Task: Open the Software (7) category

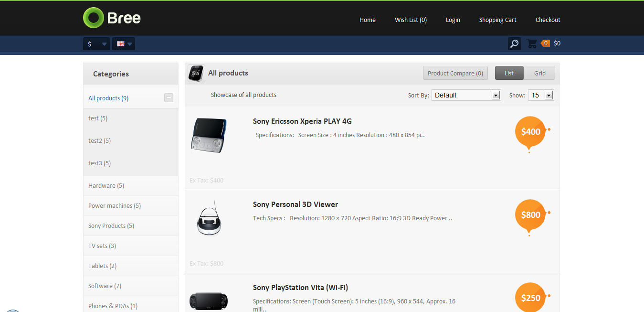Action: 105,286
